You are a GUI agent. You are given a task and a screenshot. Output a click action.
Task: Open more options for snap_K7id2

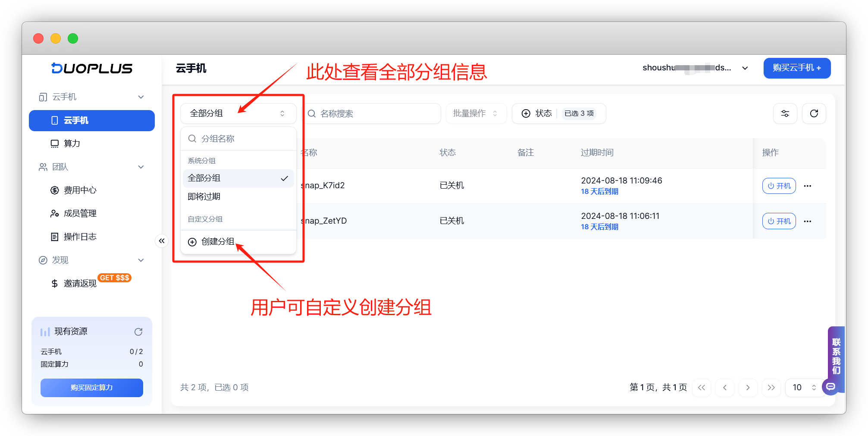808,186
